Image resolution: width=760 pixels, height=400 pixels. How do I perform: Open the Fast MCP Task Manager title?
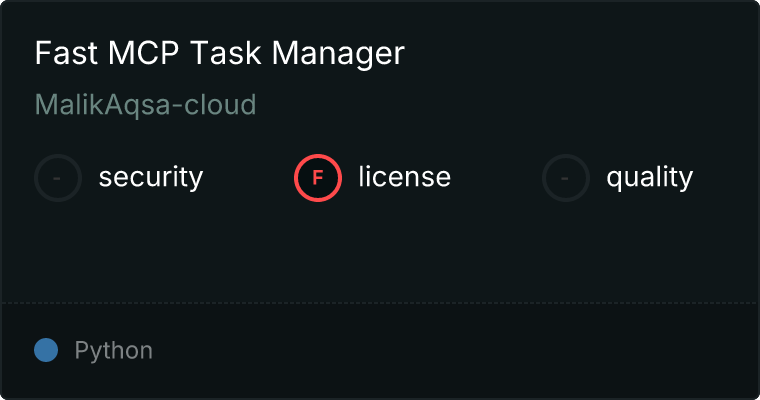(219, 54)
